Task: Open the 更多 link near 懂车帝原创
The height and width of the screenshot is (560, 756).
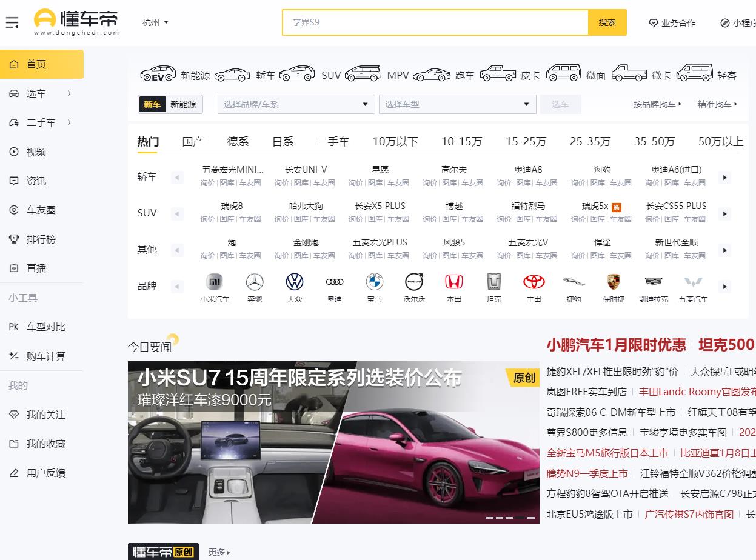Action: (219, 552)
